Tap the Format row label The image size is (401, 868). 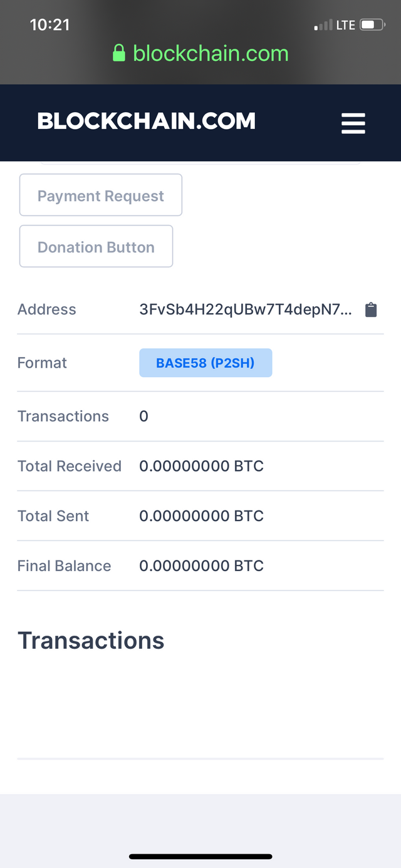[x=42, y=363]
